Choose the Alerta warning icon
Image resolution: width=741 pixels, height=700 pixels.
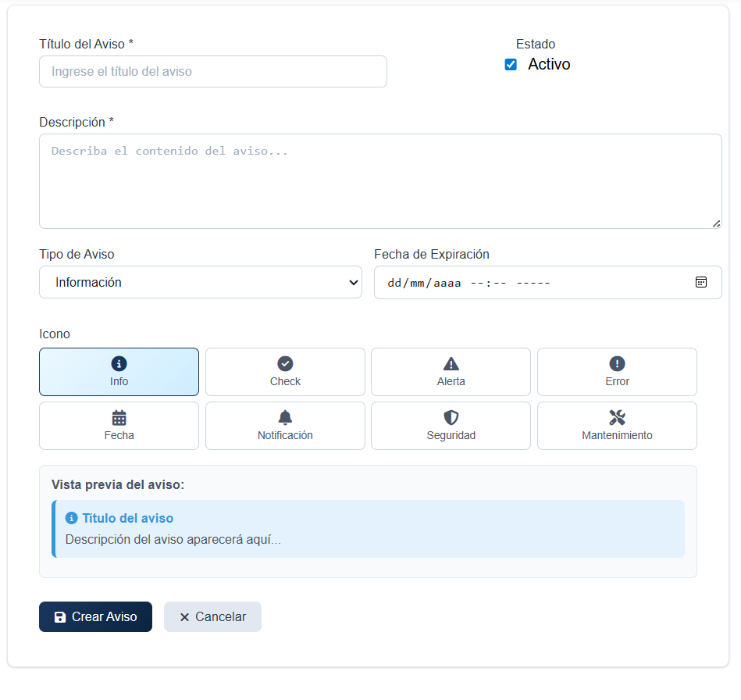(451, 372)
